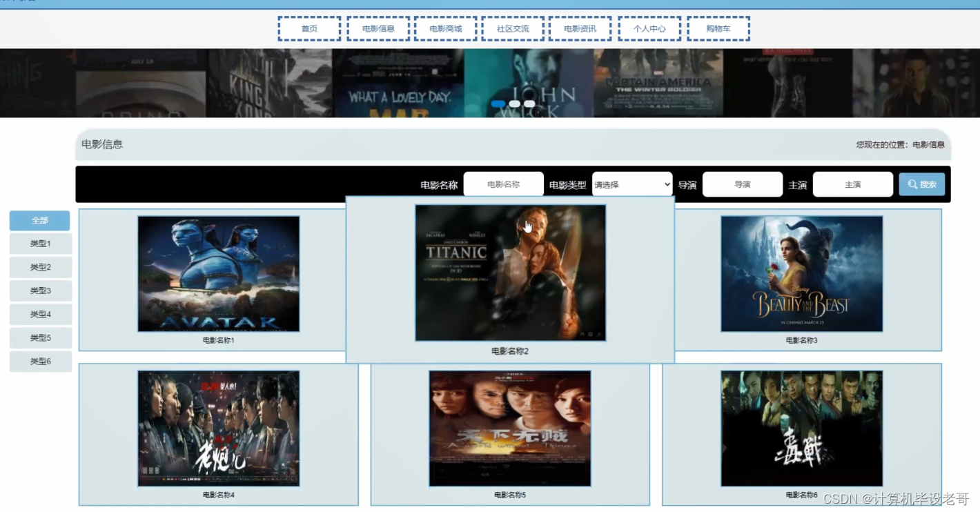
Task: Open the 购物车 navigation tab
Action: [718, 29]
